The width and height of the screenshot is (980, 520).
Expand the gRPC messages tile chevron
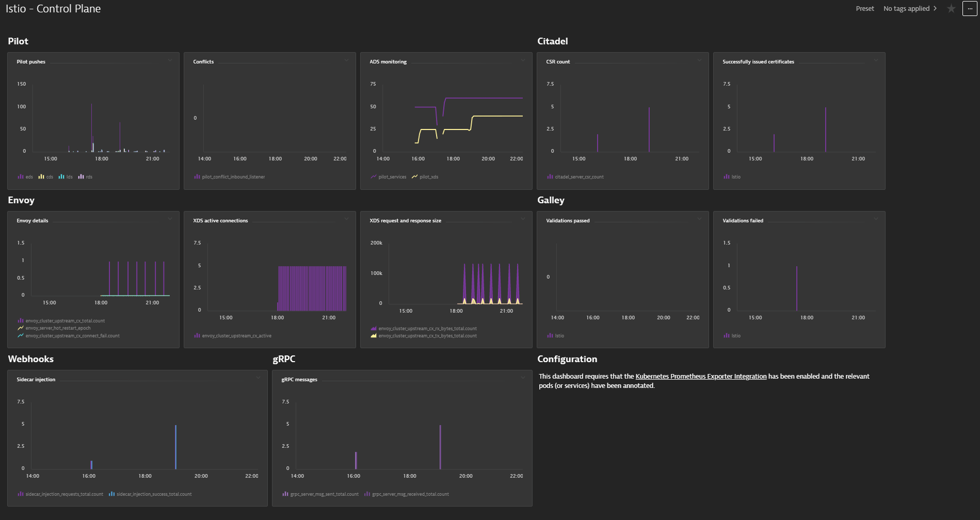[x=523, y=378]
